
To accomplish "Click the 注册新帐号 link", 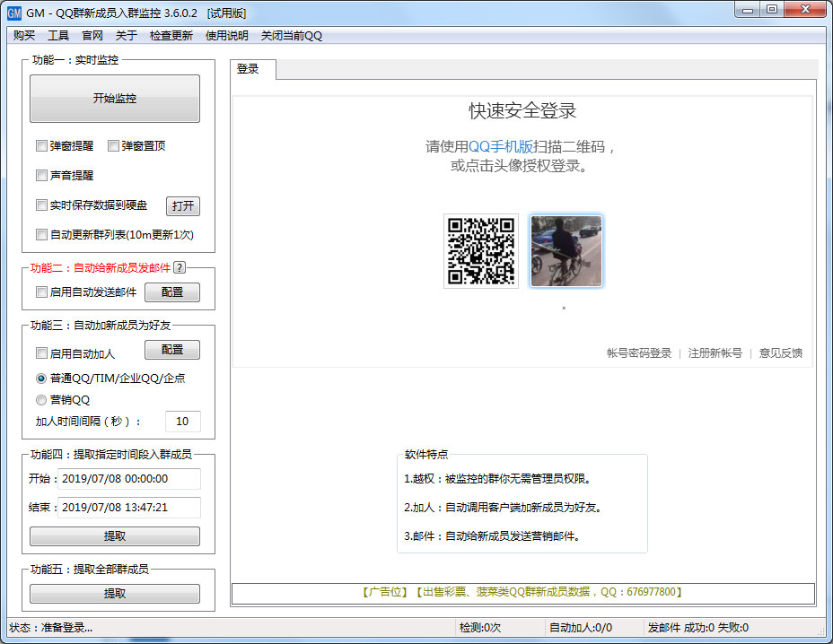I will click(x=715, y=353).
